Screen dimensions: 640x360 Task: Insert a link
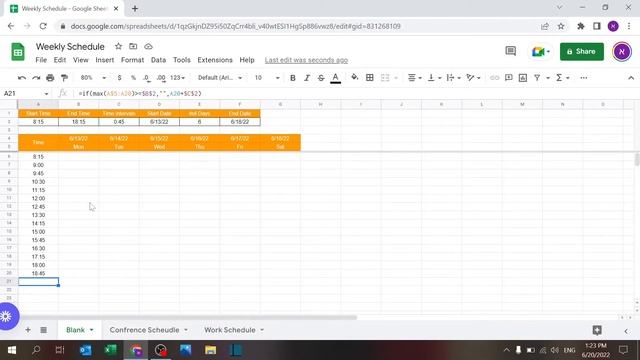tap(494, 78)
